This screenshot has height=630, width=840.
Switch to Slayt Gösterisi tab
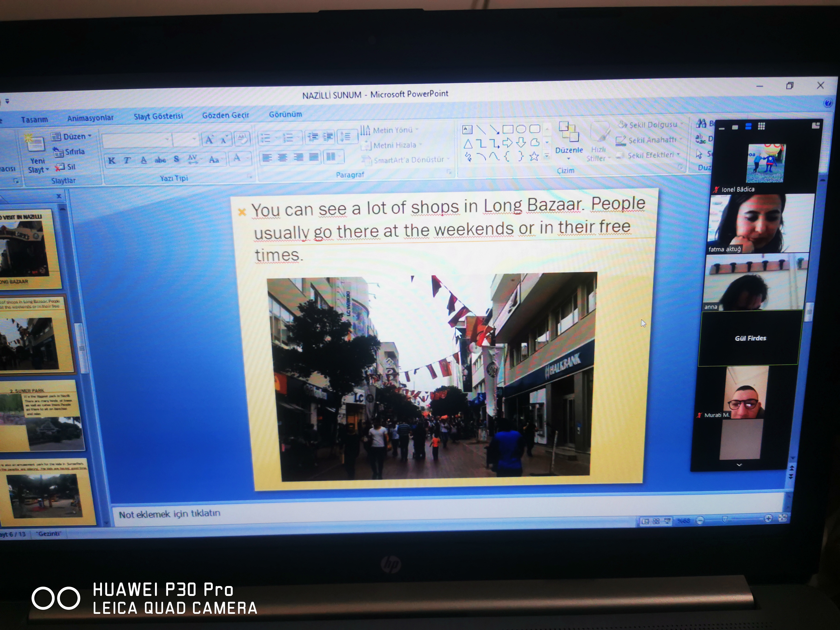pos(158,116)
